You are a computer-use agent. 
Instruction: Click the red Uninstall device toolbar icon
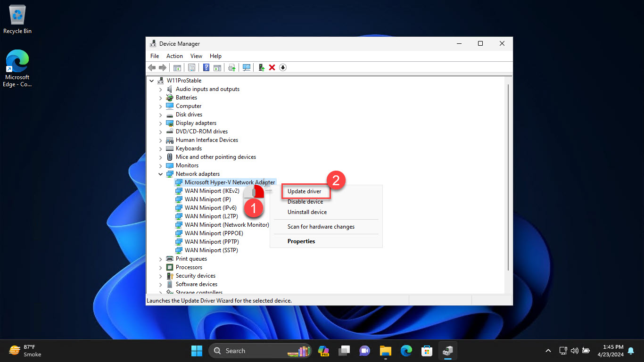(x=272, y=67)
